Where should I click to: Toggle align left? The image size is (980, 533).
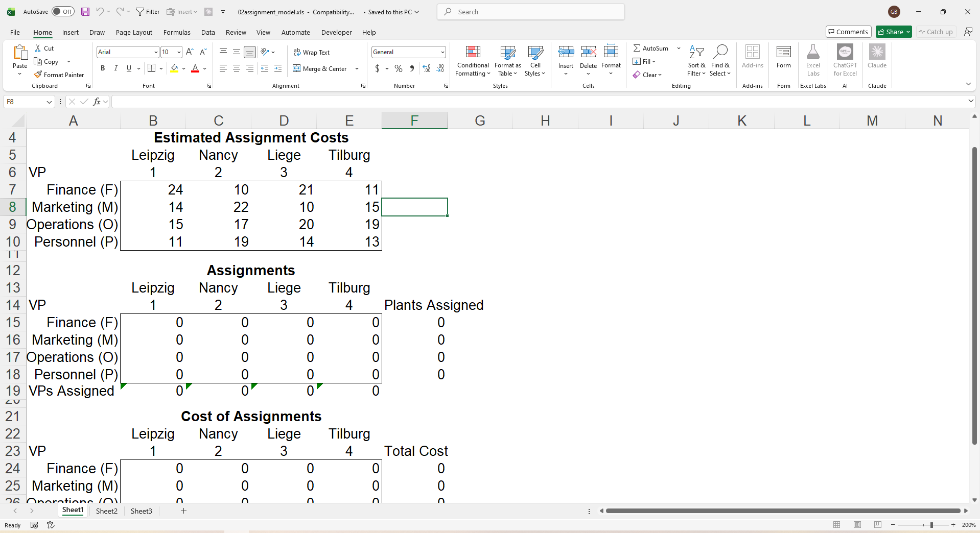(223, 68)
